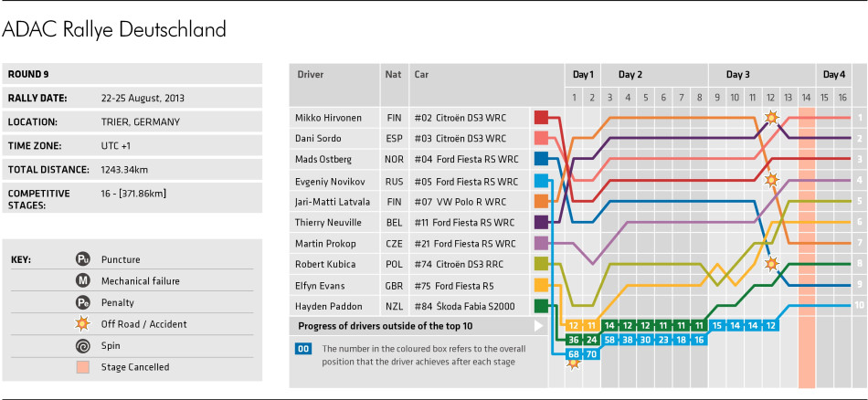This screenshot has height=400, width=868.
Task: Click the blue 70 position box
Action: 592,354
